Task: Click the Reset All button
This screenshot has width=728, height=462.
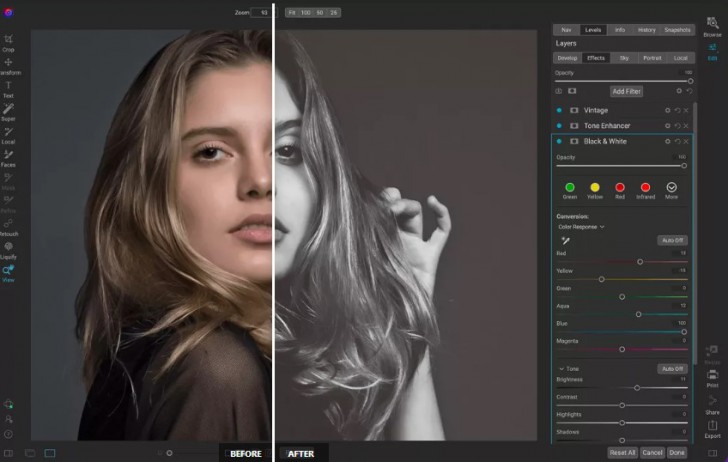Action: click(x=622, y=453)
